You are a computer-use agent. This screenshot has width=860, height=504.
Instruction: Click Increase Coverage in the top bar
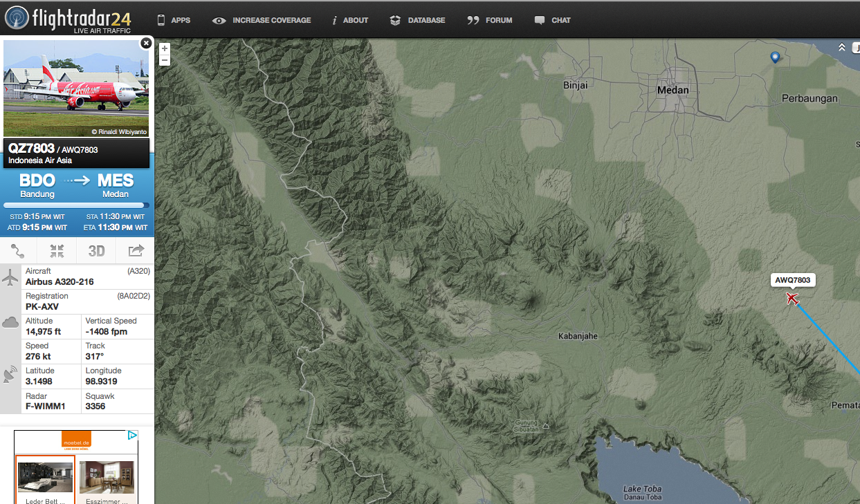coord(262,20)
